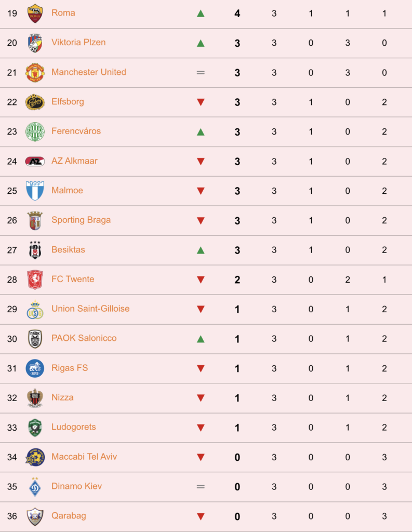Image resolution: width=412 pixels, height=532 pixels.
Task: Click the Malmoe shield logo
Action: click(x=35, y=191)
